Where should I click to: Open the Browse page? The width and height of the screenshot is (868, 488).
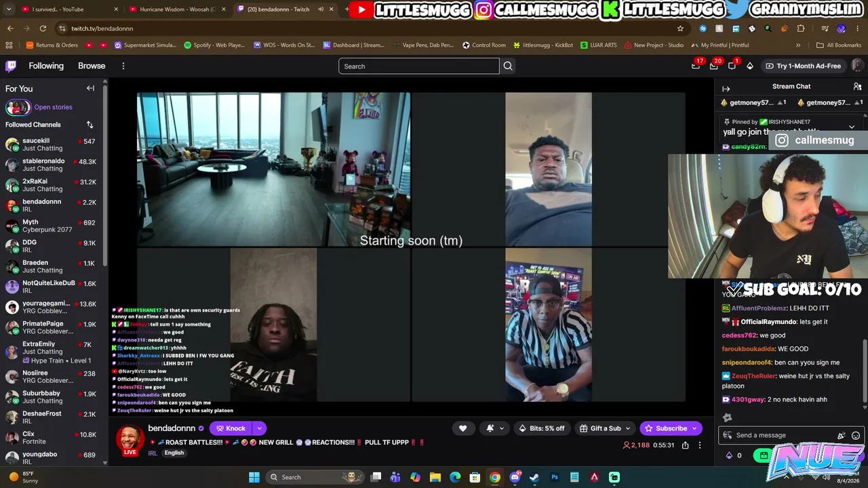tap(92, 66)
